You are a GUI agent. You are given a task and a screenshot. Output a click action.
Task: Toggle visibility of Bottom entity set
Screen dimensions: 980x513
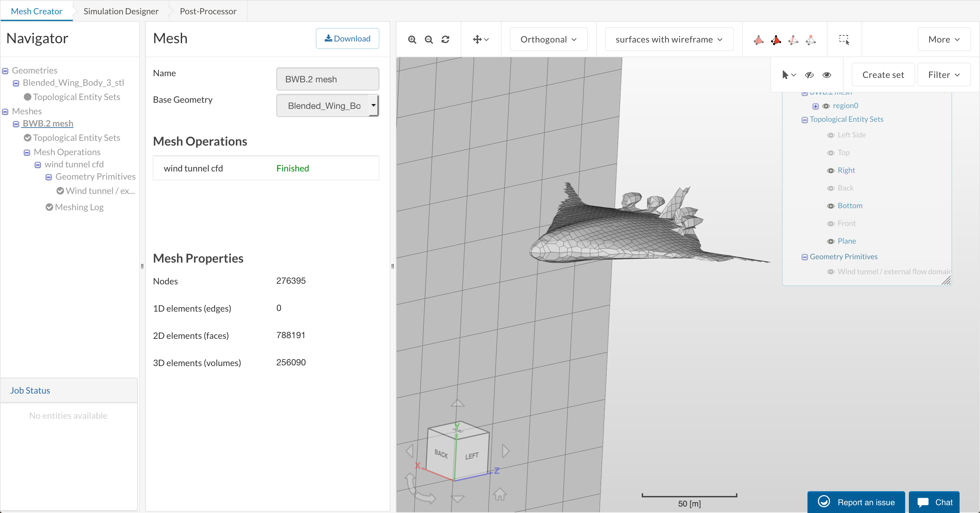pos(831,206)
